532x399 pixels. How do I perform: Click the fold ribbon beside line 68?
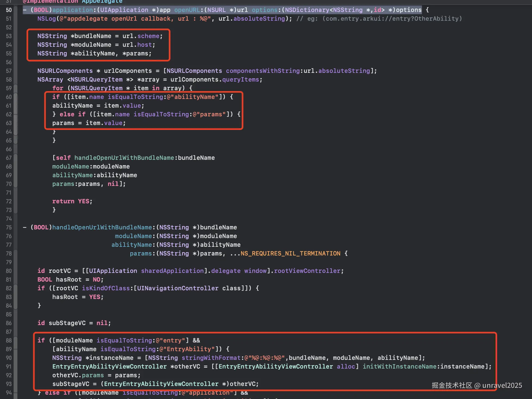pyautogui.click(x=15, y=167)
